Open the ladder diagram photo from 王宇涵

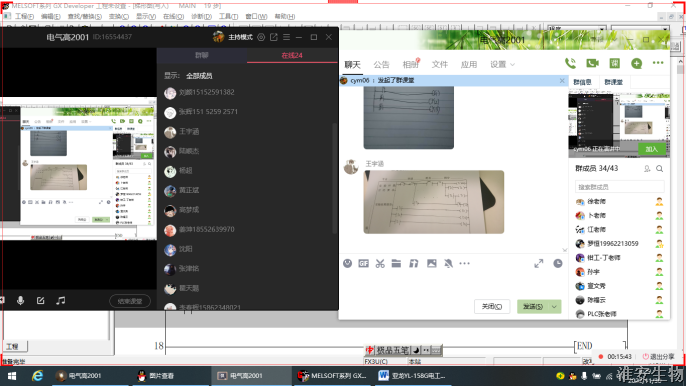click(x=434, y=202)
